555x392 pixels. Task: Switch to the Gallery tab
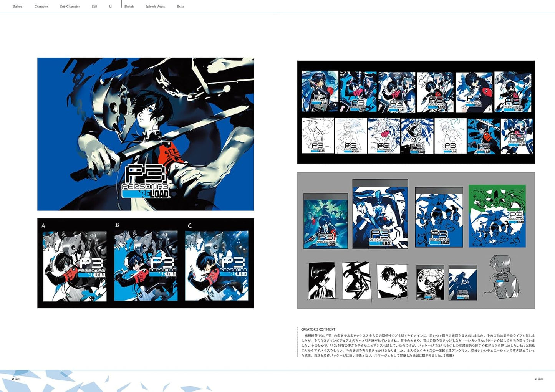tap(17, 6)
